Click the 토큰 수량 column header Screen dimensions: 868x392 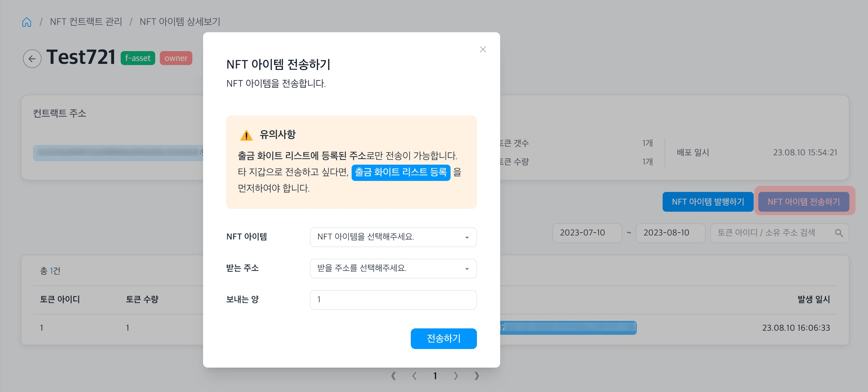pos(142,299)
